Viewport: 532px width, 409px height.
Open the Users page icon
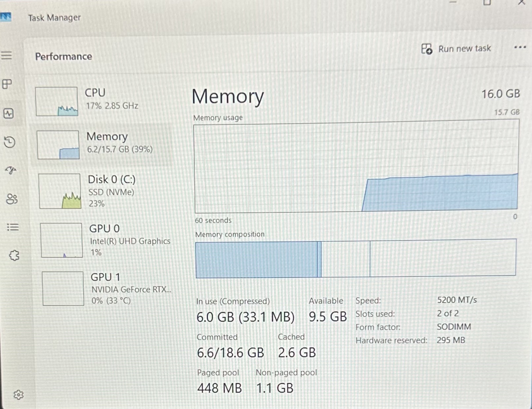tap(12, 199)
